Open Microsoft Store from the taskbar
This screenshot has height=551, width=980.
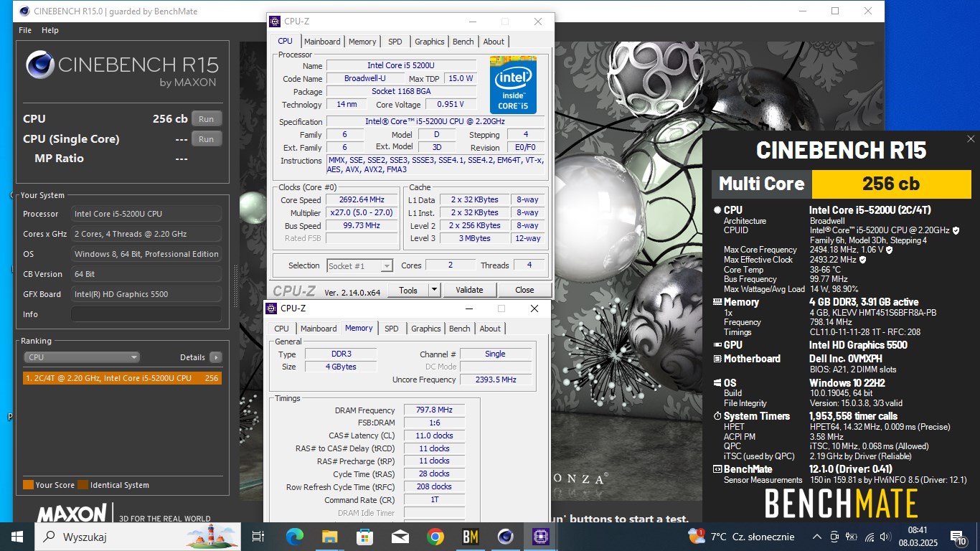tap(364, 537)
